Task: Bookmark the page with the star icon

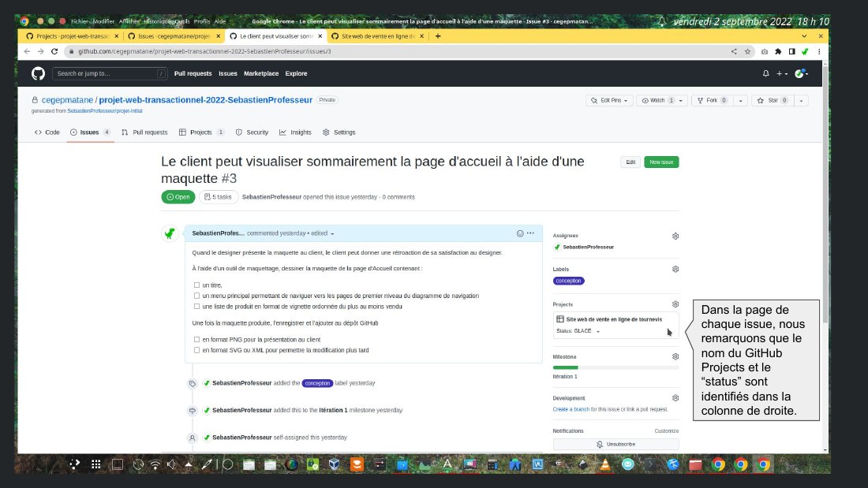Action: click(747, 51)
